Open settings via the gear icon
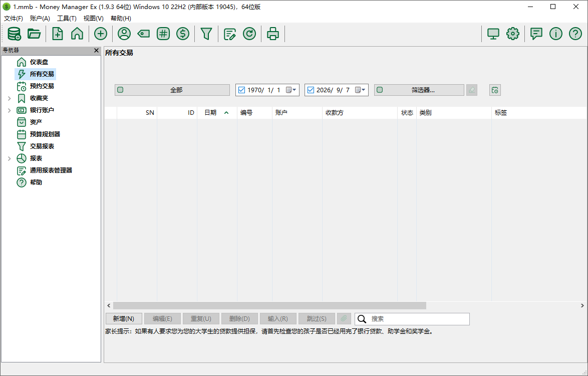588x376 pixels. [x=513, y=34]
